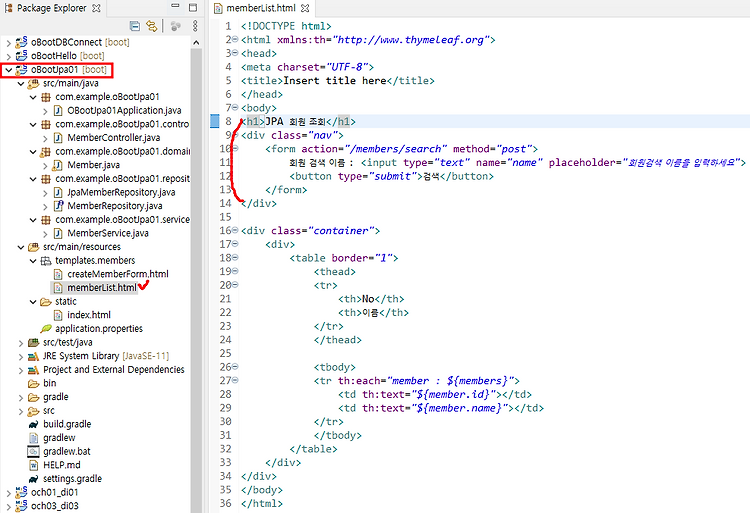The image size is (750, 513).
Task: Collapse the static folder
Action: pyautogui.click(x=33, y=302)
